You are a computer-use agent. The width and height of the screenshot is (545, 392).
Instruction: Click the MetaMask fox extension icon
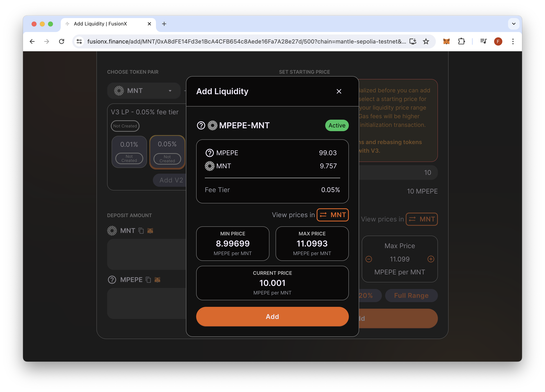click(446, 41)
